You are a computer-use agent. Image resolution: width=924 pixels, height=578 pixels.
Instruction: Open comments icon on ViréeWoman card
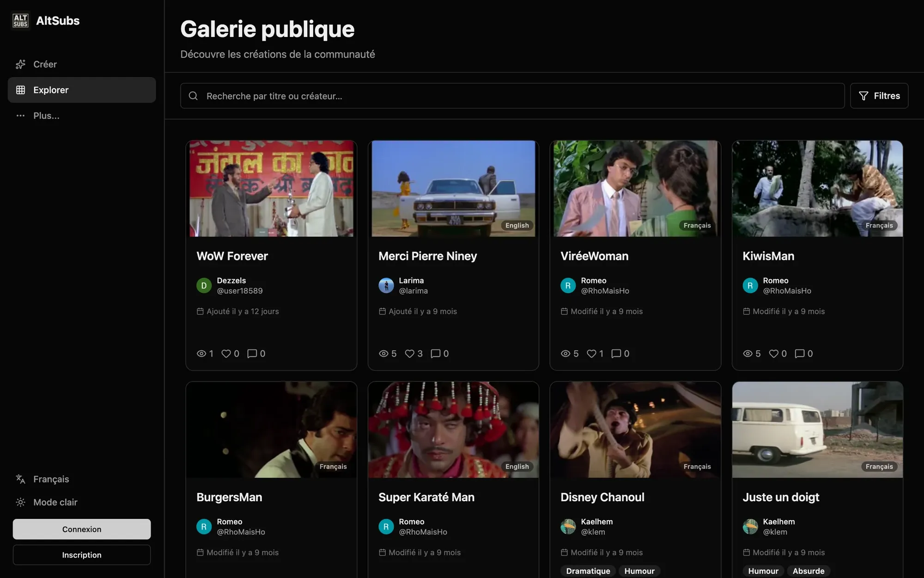coord(616,354)
